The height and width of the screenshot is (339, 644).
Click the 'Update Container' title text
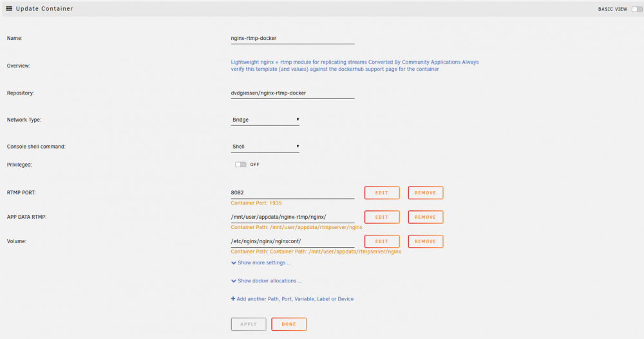pos(44,8)
